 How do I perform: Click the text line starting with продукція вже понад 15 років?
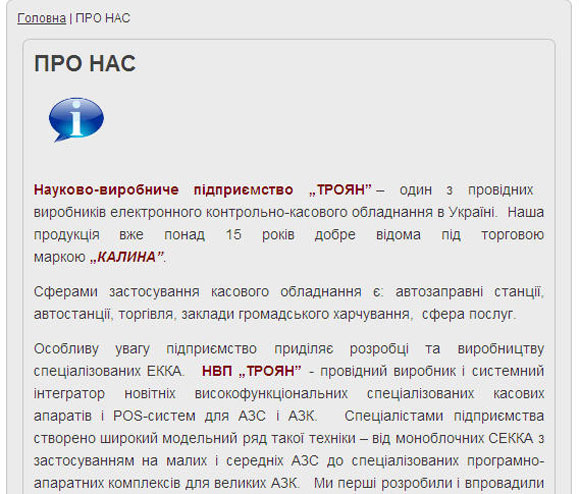tap(289, 234)
